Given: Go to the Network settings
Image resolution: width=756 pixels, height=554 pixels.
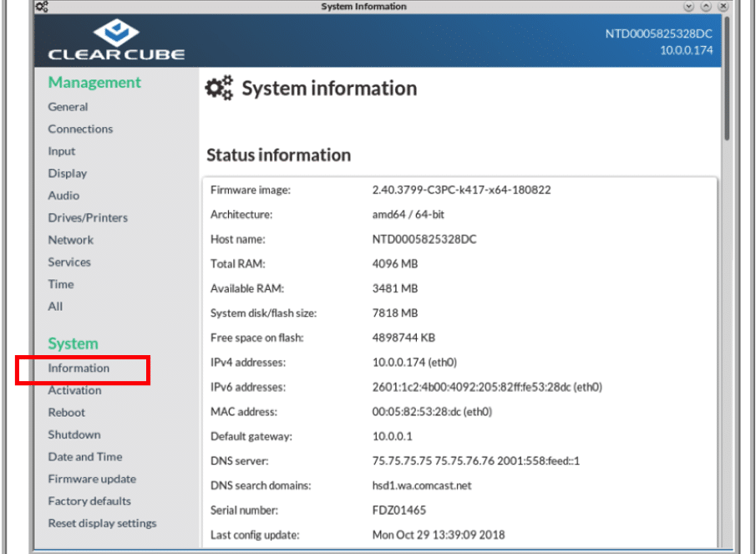Looking at the screenshot, I should [71, 240].
